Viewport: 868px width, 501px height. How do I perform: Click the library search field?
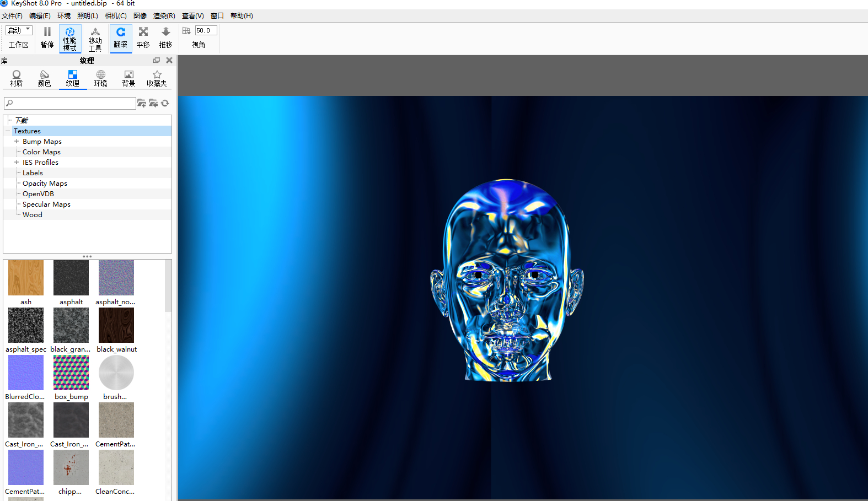pos(70,103)
